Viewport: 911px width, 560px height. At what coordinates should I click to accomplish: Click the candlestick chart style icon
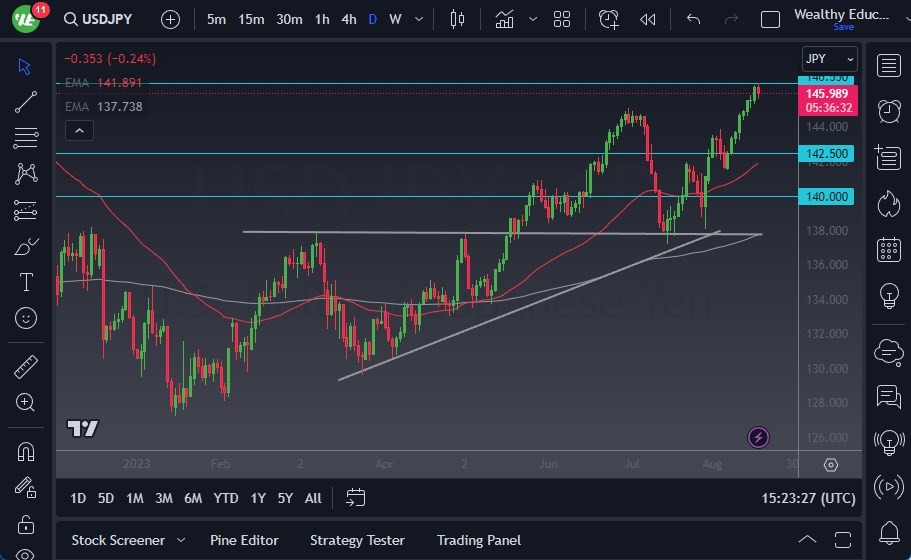[458, 19]
